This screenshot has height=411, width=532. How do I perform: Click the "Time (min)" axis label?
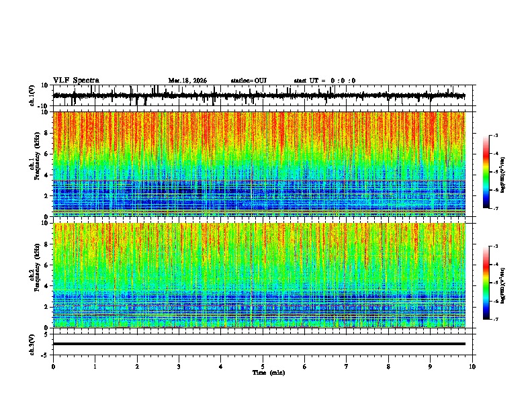pyautogui.click(x=269, y=373)
